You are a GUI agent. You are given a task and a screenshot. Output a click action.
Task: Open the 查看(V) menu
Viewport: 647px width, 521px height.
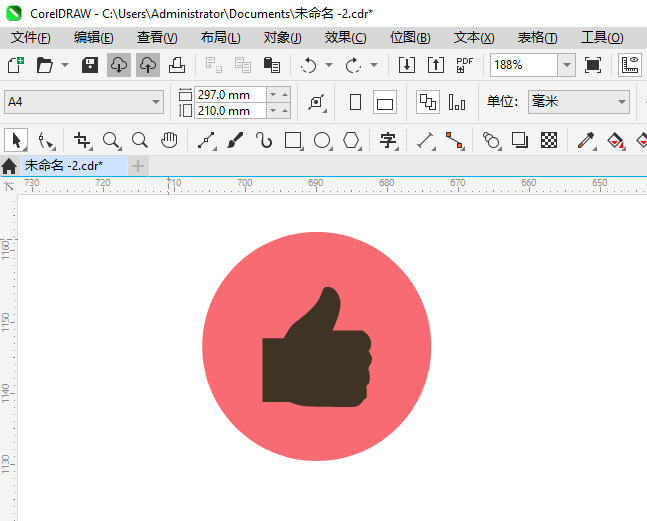(x=157, y=38)
